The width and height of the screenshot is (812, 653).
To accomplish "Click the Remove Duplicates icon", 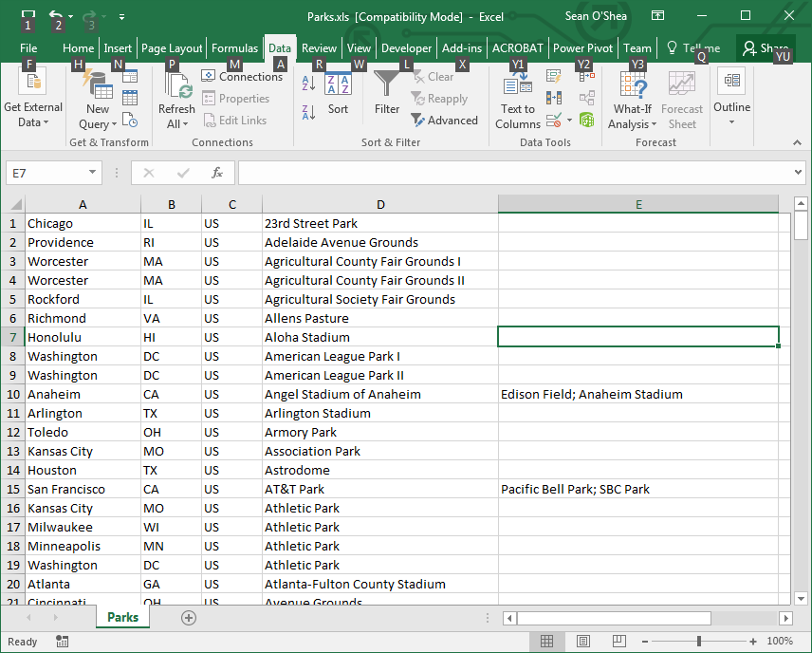I will pyautogui.click(x=554, y=98).
